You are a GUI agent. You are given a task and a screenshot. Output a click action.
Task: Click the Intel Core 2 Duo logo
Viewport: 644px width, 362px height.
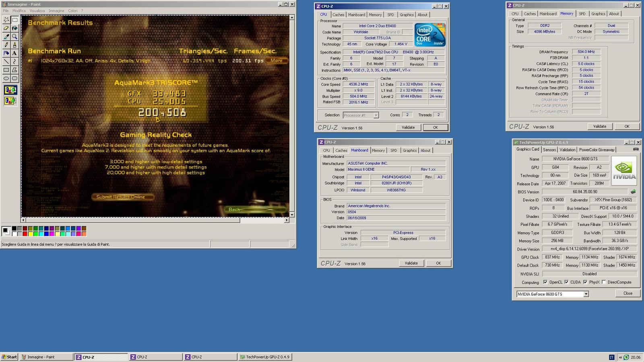430,35
